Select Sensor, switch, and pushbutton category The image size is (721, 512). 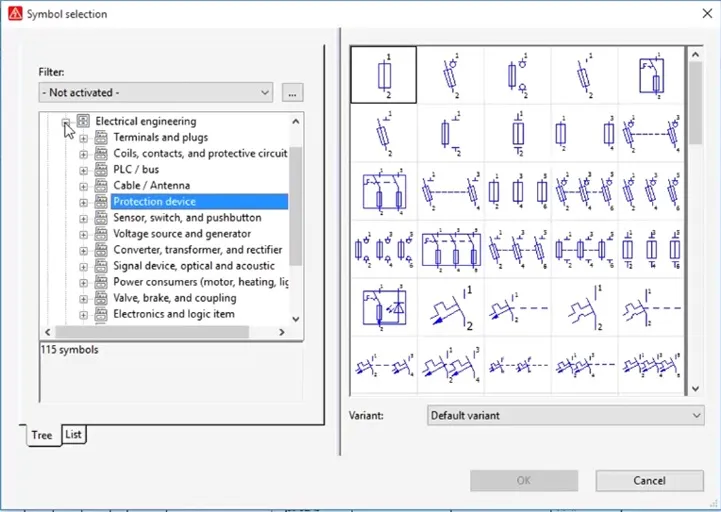(x=187, y=218)
